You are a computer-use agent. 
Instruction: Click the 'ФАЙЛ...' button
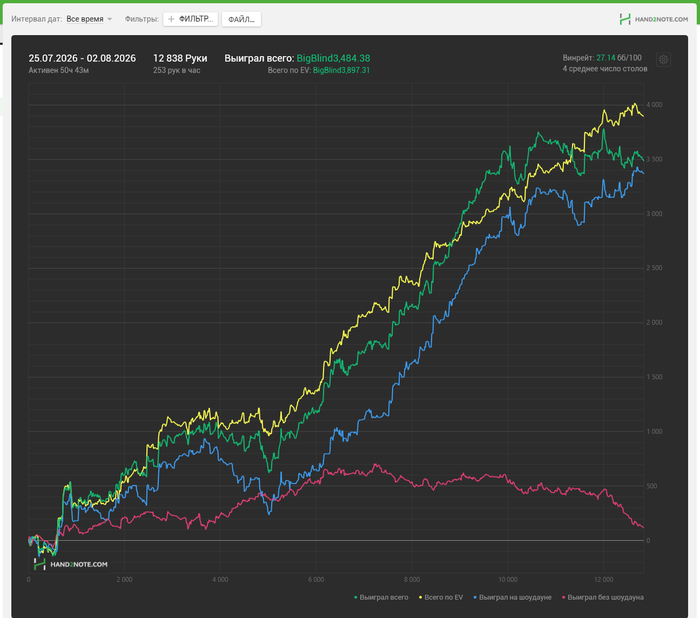(241, 19)
